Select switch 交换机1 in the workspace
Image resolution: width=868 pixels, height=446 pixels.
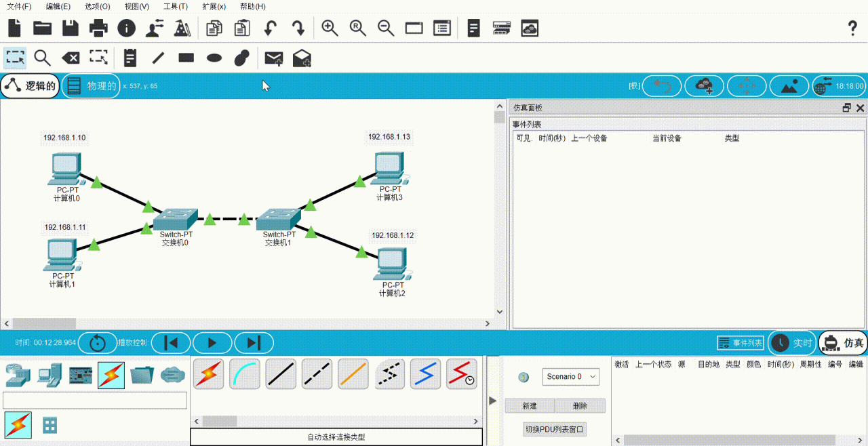click(x=278, y=220)
